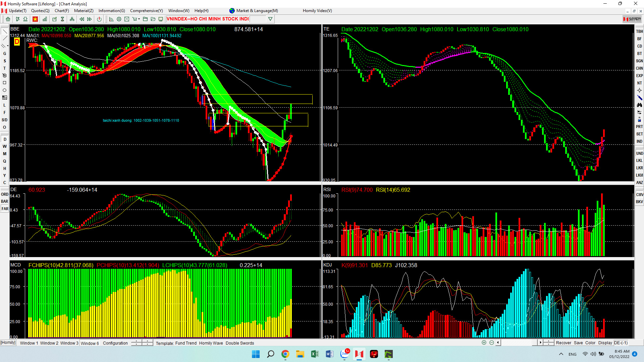The height and width of the screenshot is (362, 644).
Task: Click the stepper next to Configuration
Action: (x=136, y=343)
